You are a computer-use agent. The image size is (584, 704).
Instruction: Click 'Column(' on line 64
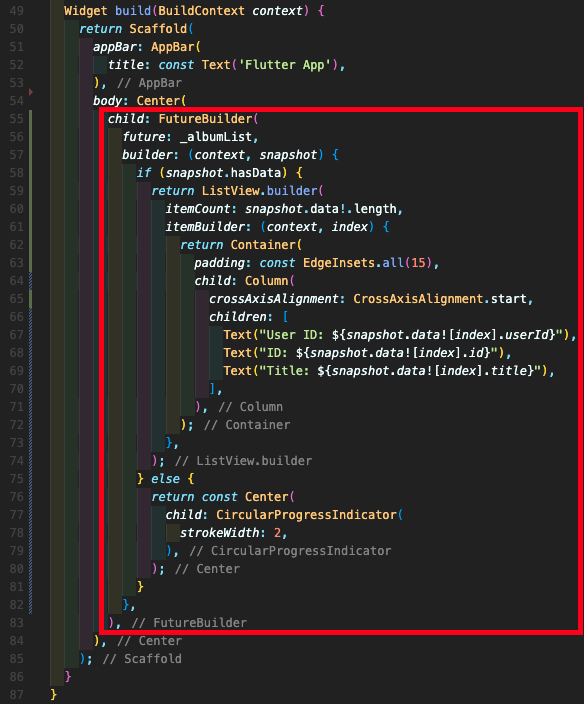(270, 281)
